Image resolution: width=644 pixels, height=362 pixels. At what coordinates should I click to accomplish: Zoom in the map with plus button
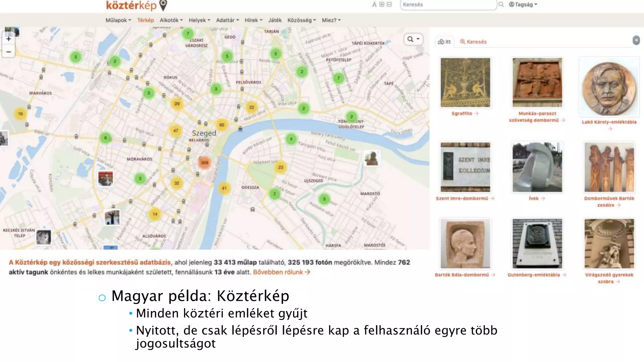9,39
